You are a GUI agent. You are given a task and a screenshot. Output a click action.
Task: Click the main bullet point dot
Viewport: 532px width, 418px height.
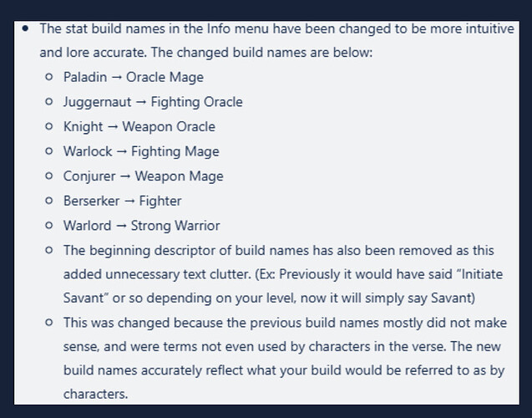point(25,28)
